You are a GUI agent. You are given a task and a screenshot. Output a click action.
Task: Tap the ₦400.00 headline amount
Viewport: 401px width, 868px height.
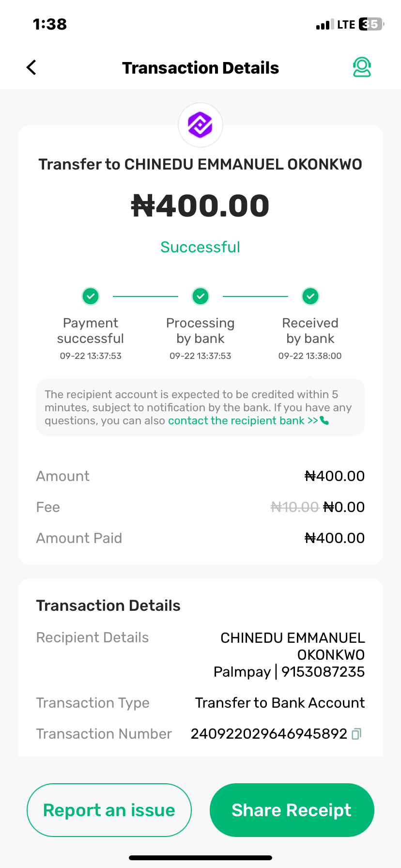coord(200,206)
